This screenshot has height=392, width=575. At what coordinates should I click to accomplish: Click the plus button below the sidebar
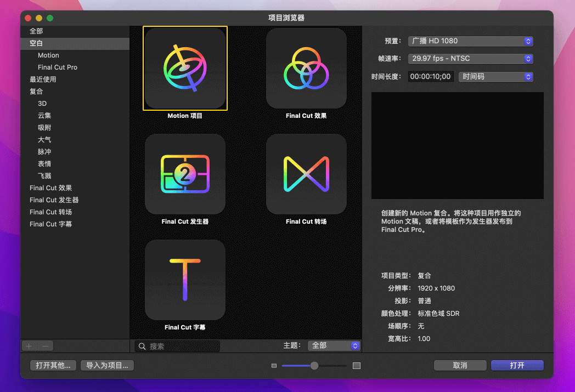(29, 346)
